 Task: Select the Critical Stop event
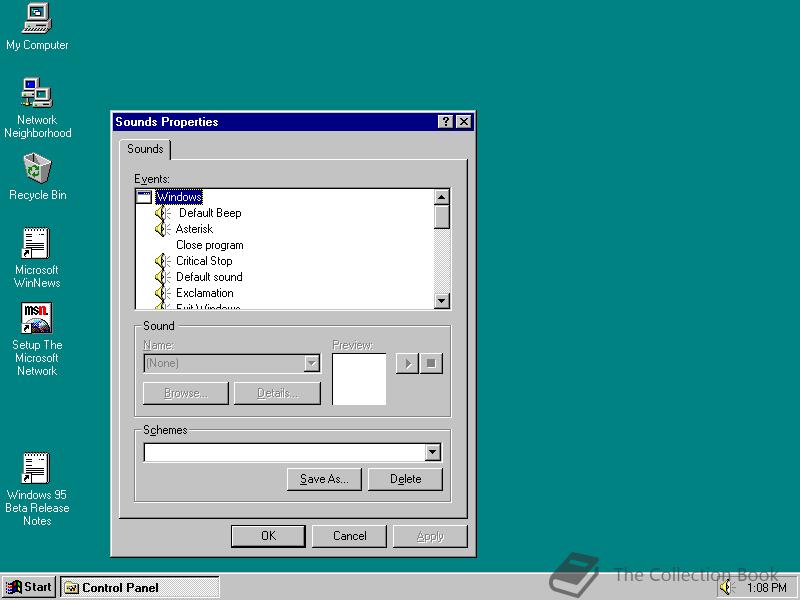pyautogui.click(x=204, y=261)
